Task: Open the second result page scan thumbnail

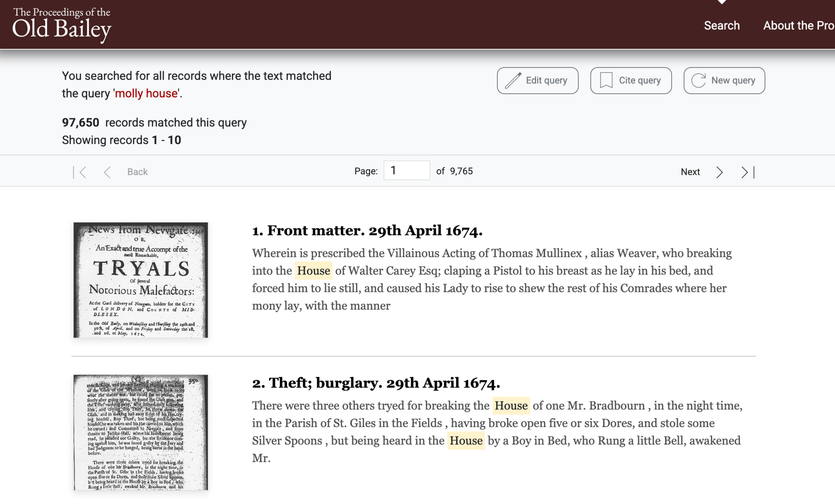Action: point(140,432)
